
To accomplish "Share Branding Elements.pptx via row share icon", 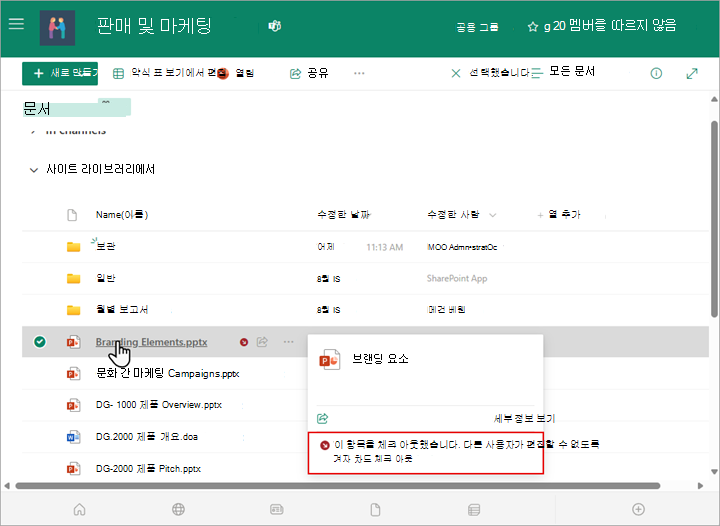I will (x=262, y=341).
